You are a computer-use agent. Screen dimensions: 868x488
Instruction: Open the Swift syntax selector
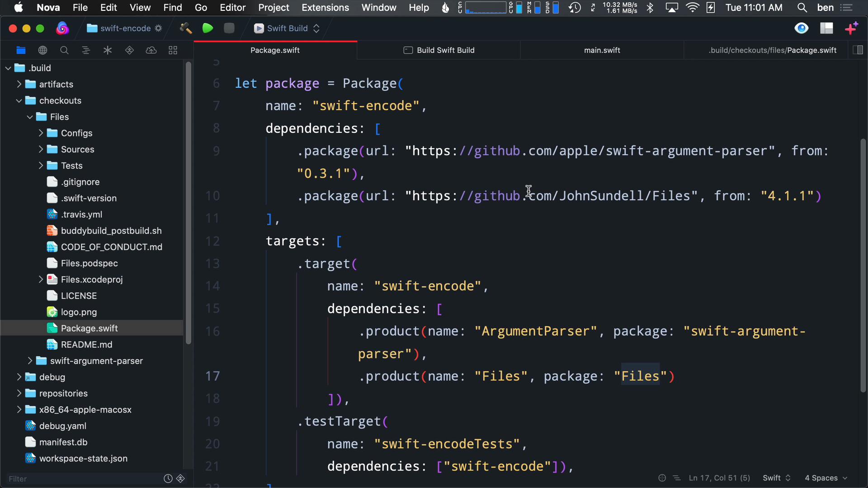(776, 478)
